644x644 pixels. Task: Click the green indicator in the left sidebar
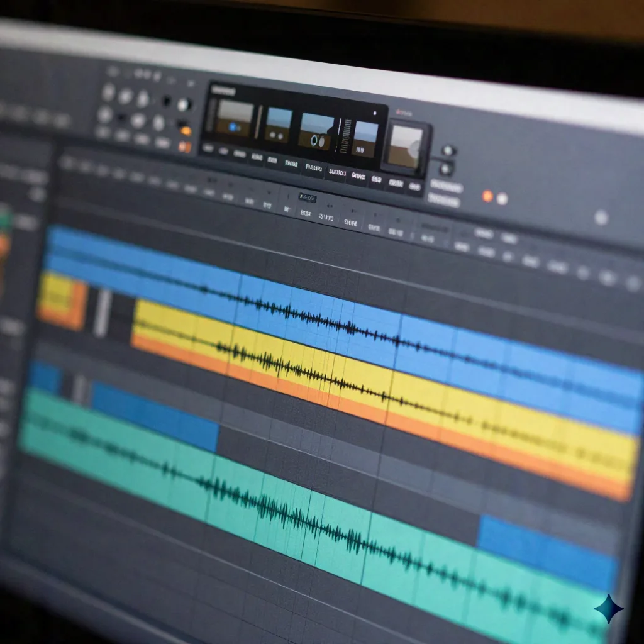point(5,219)
